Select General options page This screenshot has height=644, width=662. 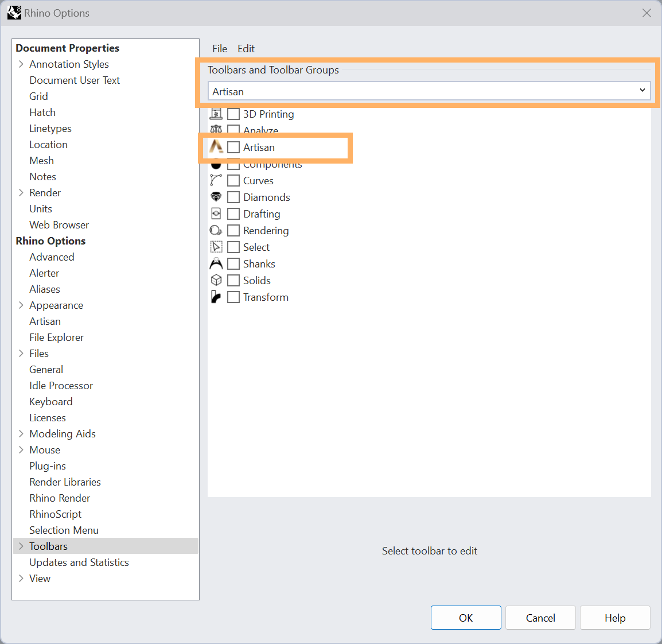tap(46, 369)
